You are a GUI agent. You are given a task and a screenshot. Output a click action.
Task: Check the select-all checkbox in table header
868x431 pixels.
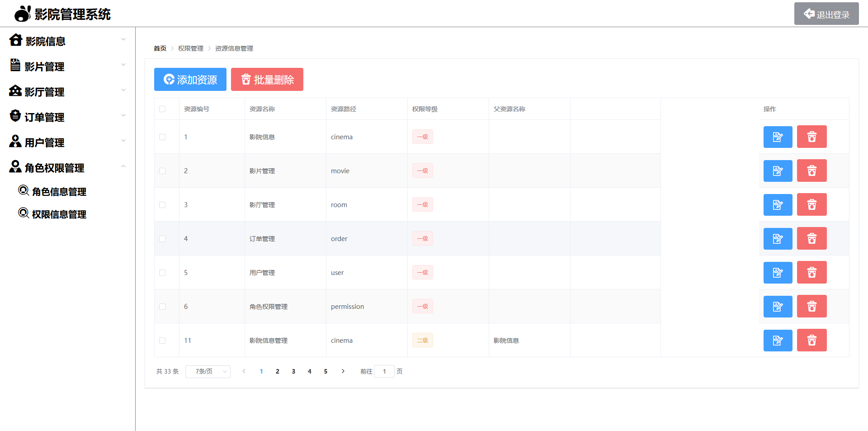pos(162,109)
